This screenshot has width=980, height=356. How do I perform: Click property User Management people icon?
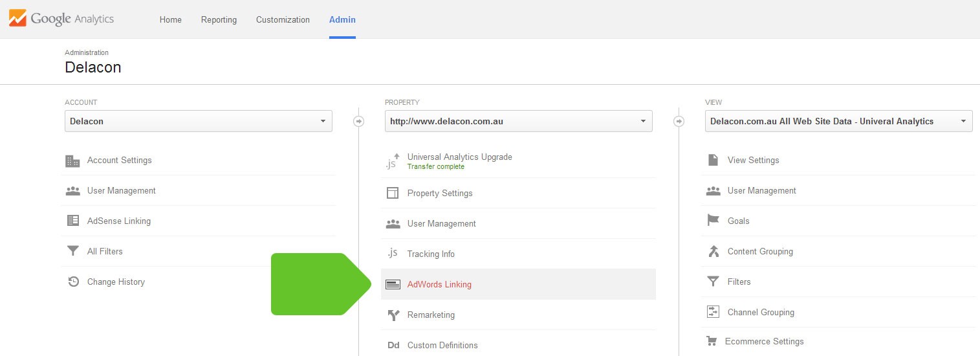[393, 224]
